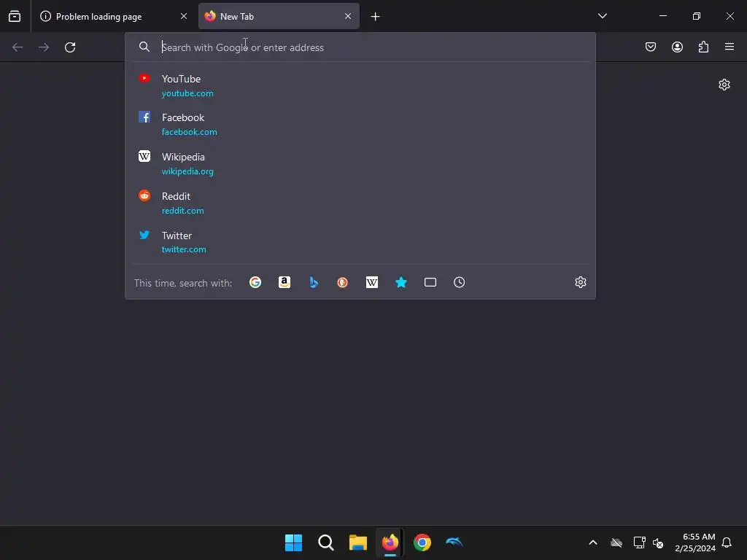Image resolution: width=747 pixels, height=560 pixels.
Task: Open the youtube.com link
Action: (187, 93)
